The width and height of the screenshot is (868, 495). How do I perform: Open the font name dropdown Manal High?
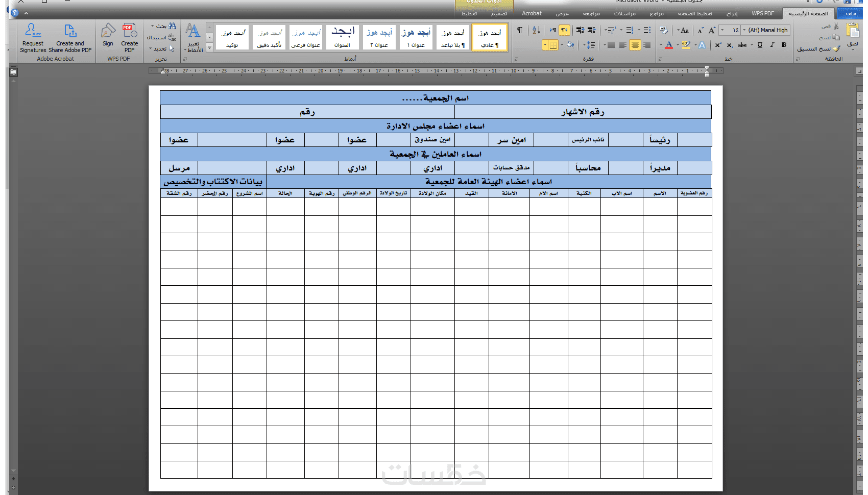744,30
